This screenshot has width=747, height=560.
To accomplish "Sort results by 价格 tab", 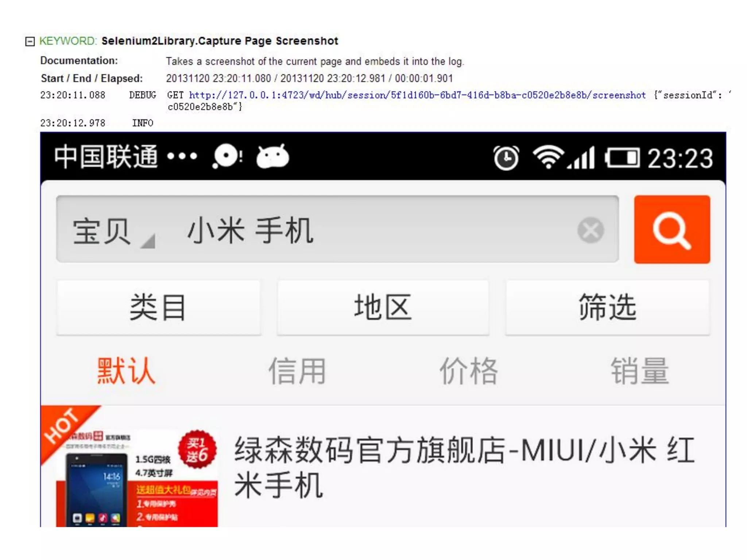I will (x=469, y=371).
